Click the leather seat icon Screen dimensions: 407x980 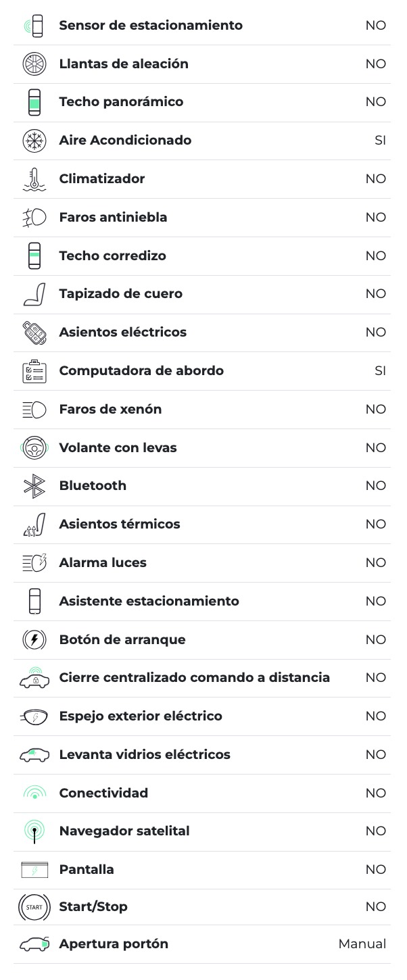tap(34, 294)
